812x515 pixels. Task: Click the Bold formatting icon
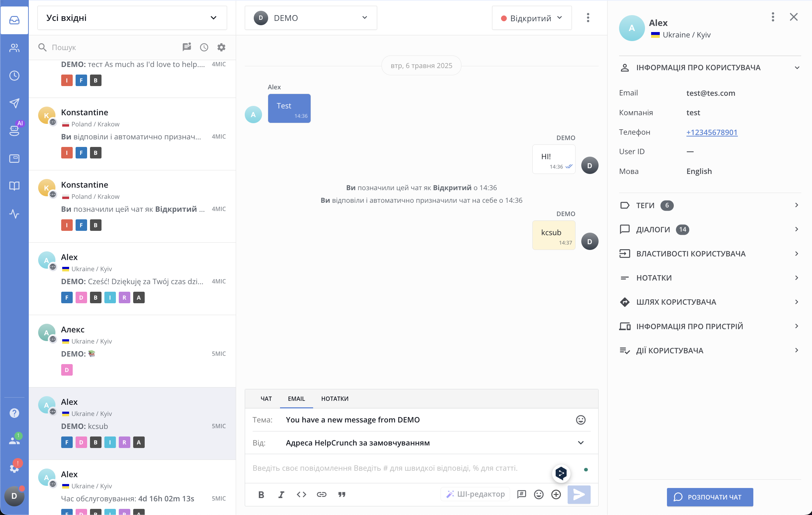[261, 494]
